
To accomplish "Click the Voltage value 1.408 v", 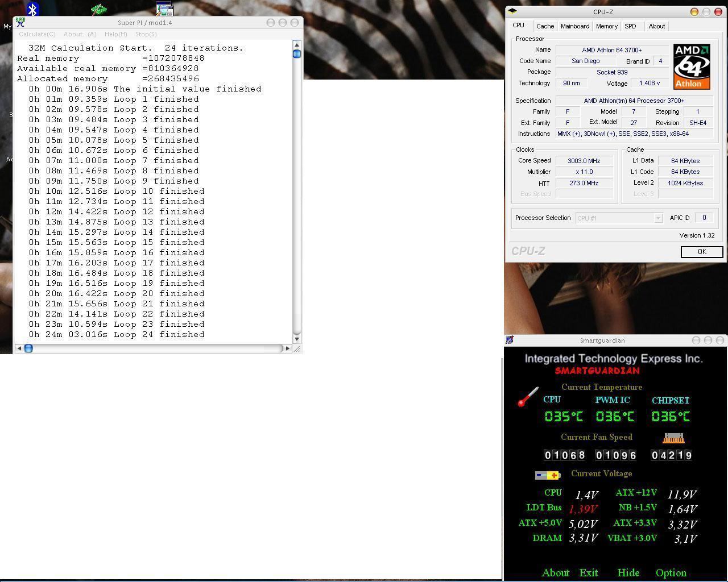I will pos(650,83).
